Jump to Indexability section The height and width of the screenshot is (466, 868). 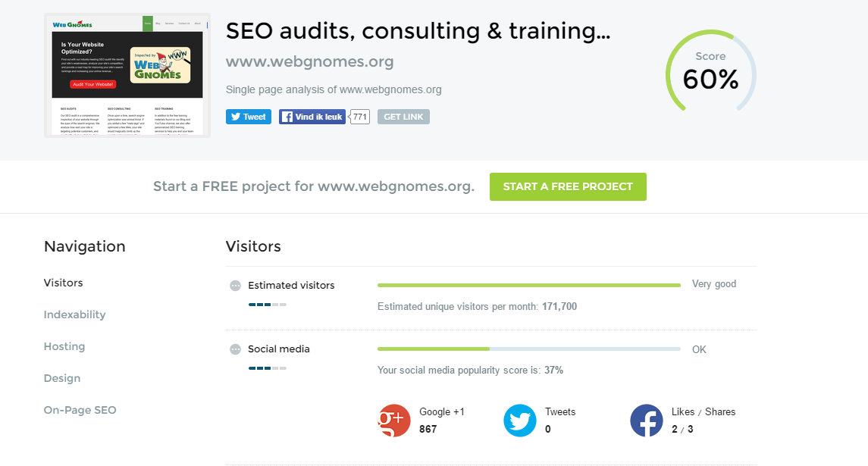(75, 314)
